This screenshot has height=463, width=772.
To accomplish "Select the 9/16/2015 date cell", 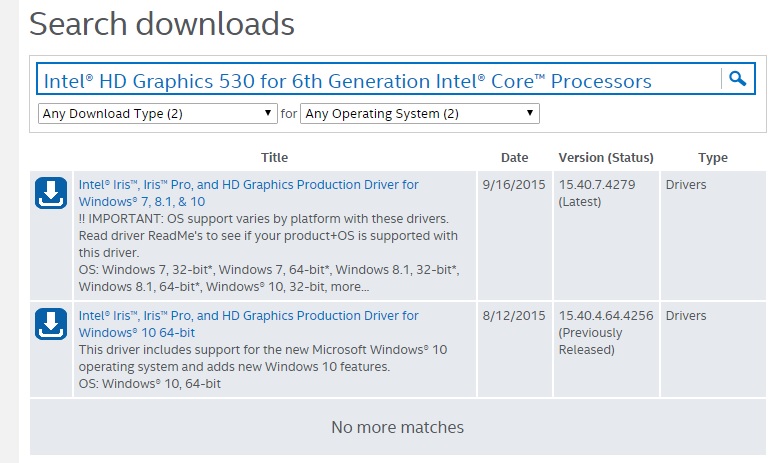I will click(514, 185).
